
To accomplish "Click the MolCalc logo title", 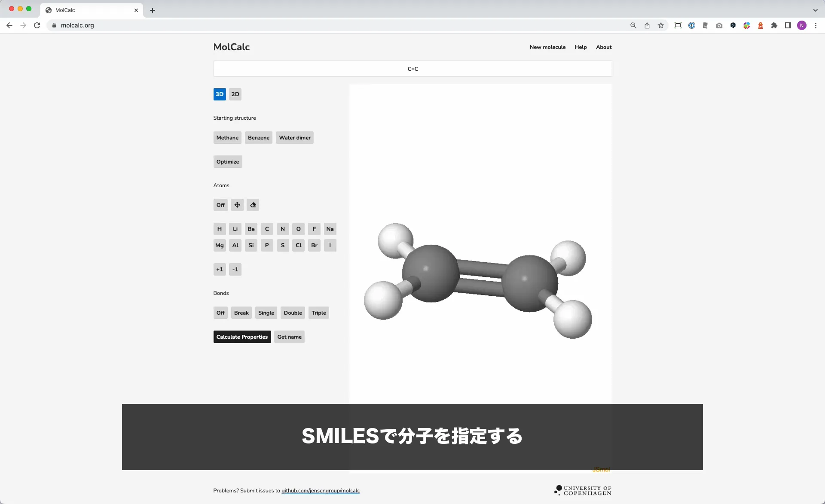I will pyautogui.click(x=232, y=47).
